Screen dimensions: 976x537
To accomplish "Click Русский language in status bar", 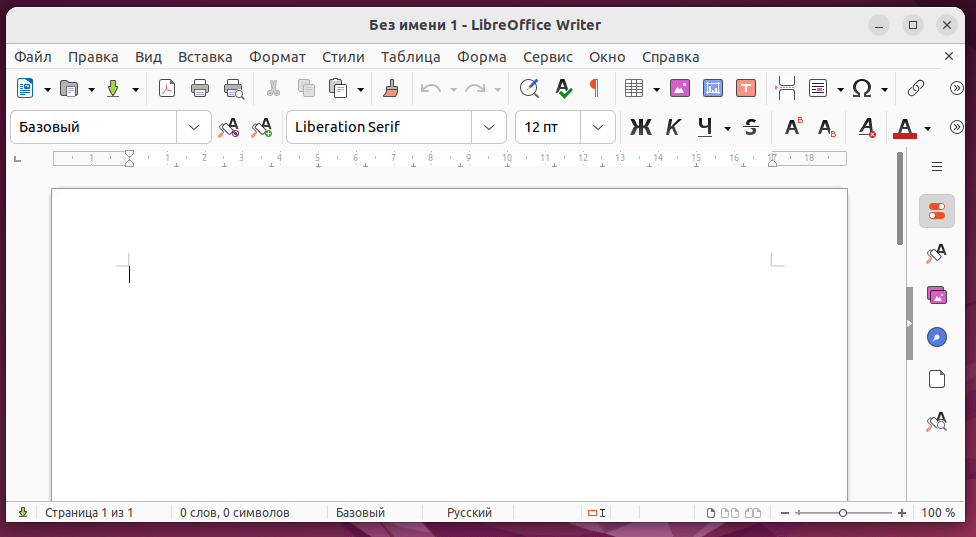I will click(469, 513).
